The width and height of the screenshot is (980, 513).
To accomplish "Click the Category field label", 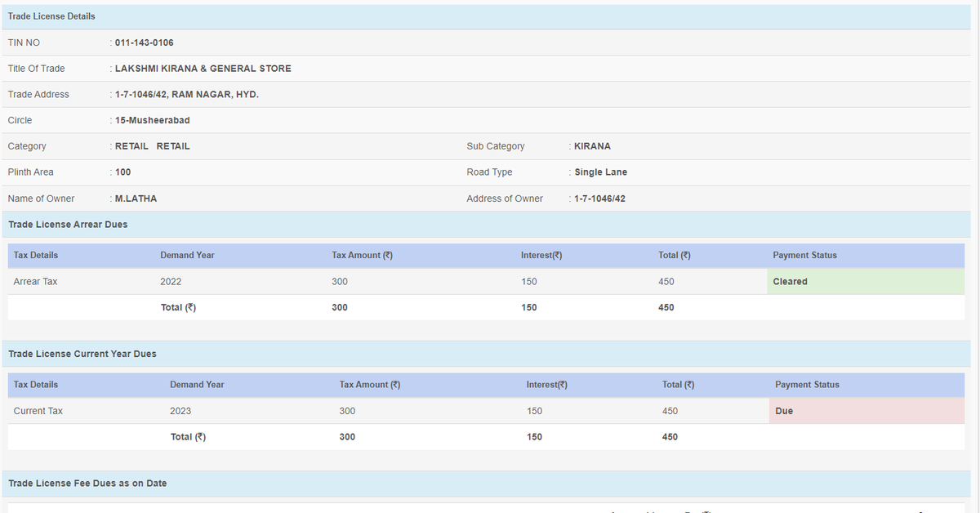I will coord(27,146).
